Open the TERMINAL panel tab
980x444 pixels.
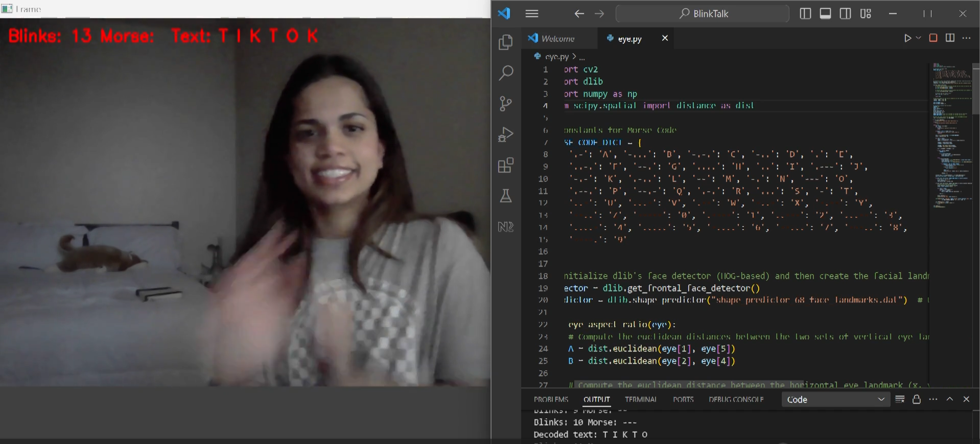click(640, 399)
